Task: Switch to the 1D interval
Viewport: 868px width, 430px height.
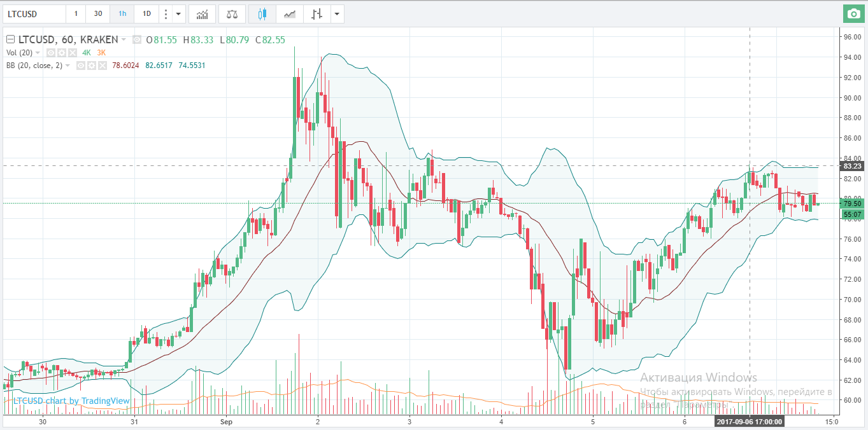Action: pyautogui.click(x=146, y=13)
